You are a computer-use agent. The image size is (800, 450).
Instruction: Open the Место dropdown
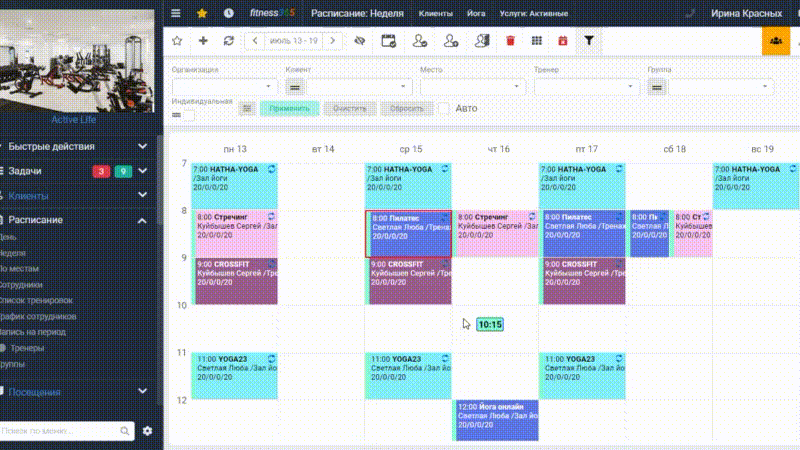(471, 87)
